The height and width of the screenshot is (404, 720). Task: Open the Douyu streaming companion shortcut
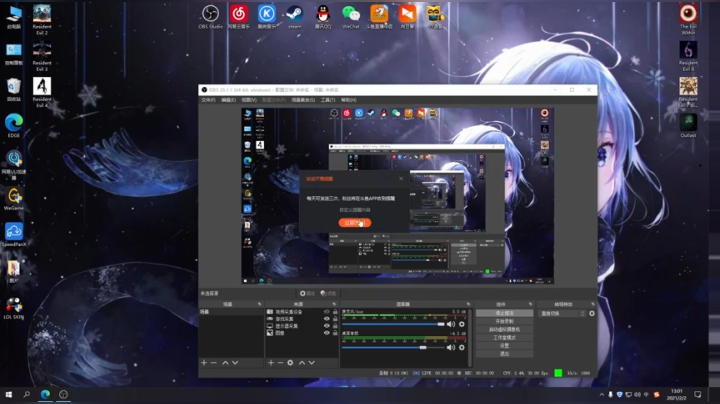coord(379,17)
